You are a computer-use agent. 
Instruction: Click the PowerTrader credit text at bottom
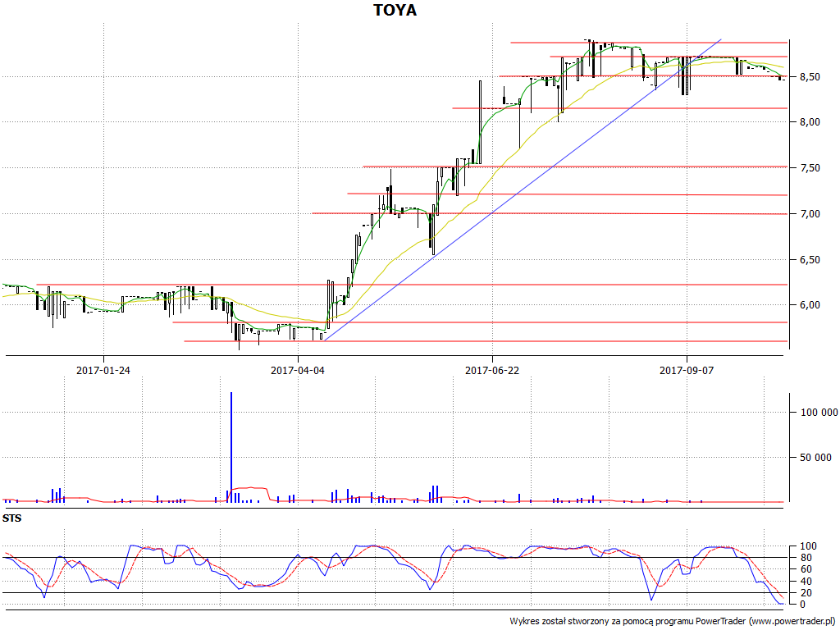(x=673, y=622)
